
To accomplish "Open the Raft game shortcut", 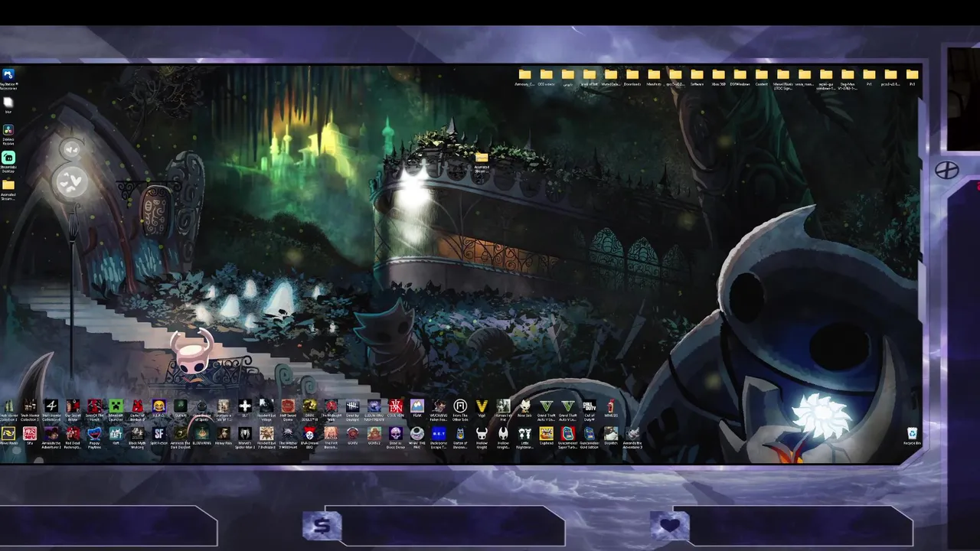I will tap(116, 435).
